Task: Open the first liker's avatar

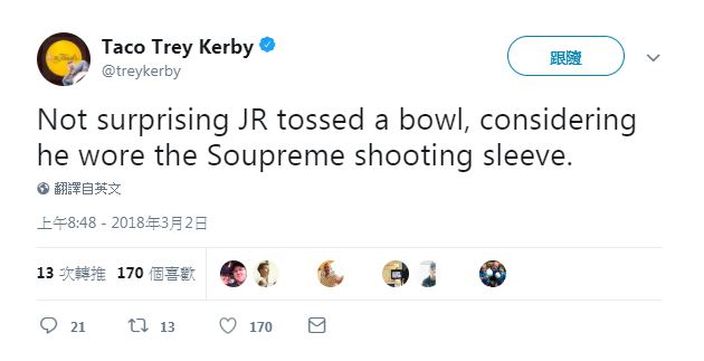Action: (233, 273)
